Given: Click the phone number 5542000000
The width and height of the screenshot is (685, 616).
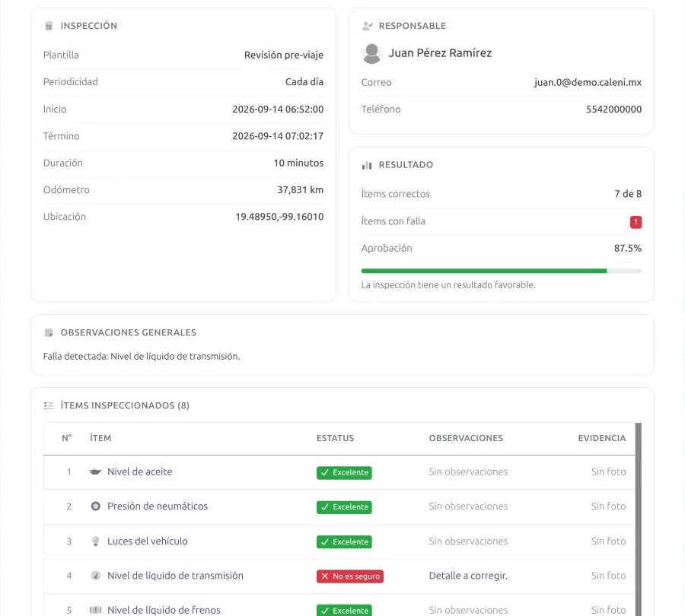Looking at the screenshot, I should [x=613, y=110].
